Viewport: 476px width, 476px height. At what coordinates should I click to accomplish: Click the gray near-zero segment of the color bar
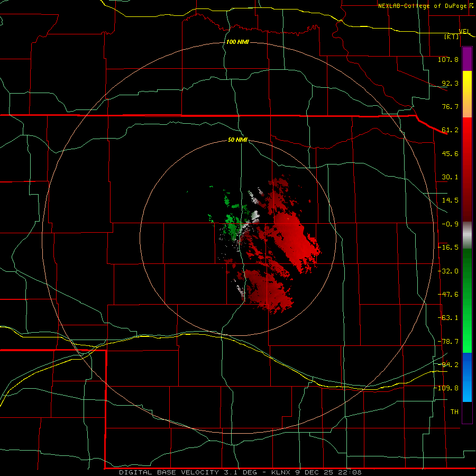(467, 235)
